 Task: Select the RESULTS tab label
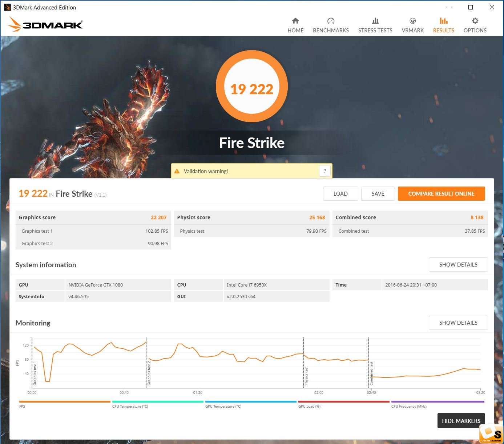click(x=444, y=31)
